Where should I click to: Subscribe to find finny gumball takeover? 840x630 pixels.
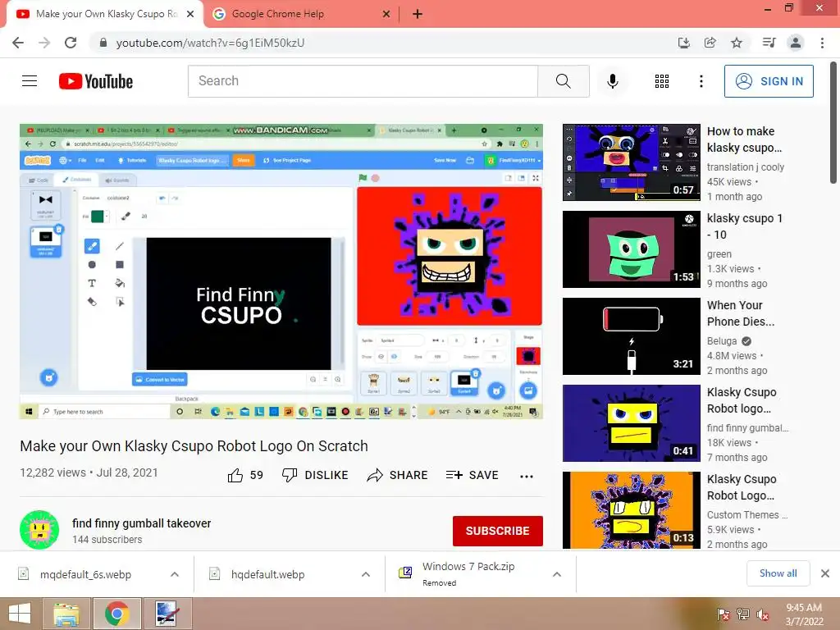pyautogui.click(x=498, y=531)
